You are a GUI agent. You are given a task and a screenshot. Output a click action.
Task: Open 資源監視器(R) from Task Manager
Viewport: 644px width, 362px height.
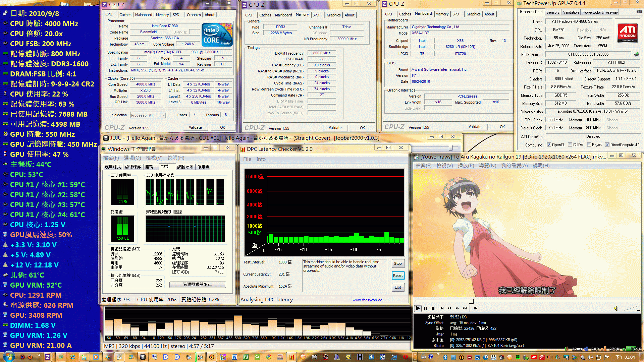(x=198, y=285)
